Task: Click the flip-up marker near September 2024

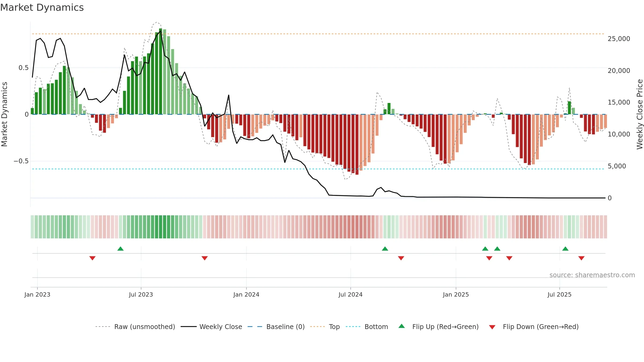Action: click(x=385, y=249)
